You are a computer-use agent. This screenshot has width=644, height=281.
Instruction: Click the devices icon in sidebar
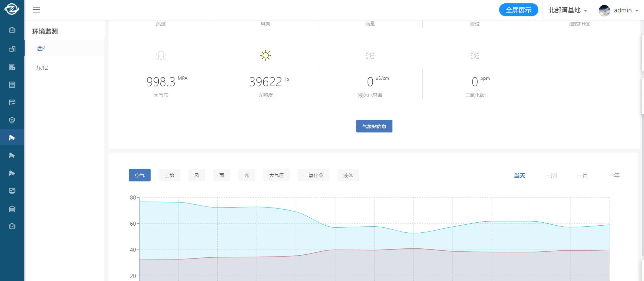click(12, 49)
